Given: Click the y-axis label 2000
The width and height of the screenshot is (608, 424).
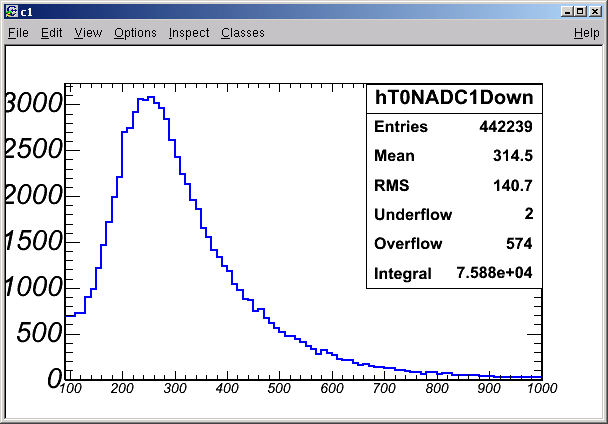Looking at the screenshot, I should [x=33, y=195].
